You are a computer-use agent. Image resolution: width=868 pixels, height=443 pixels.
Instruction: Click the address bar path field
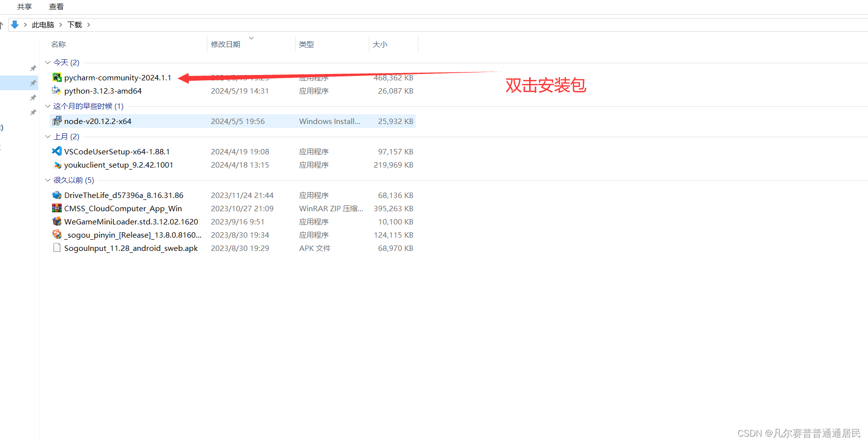[438, 25]
